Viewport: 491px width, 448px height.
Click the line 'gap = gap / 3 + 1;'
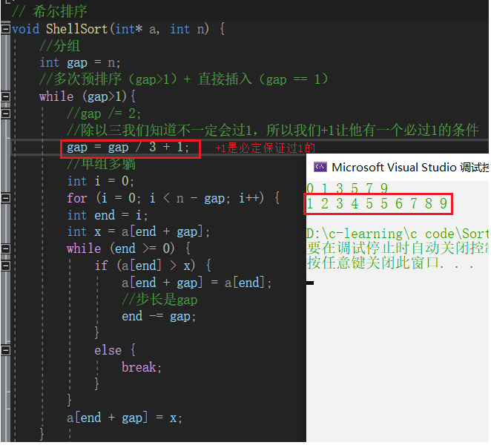pos(128,147)
